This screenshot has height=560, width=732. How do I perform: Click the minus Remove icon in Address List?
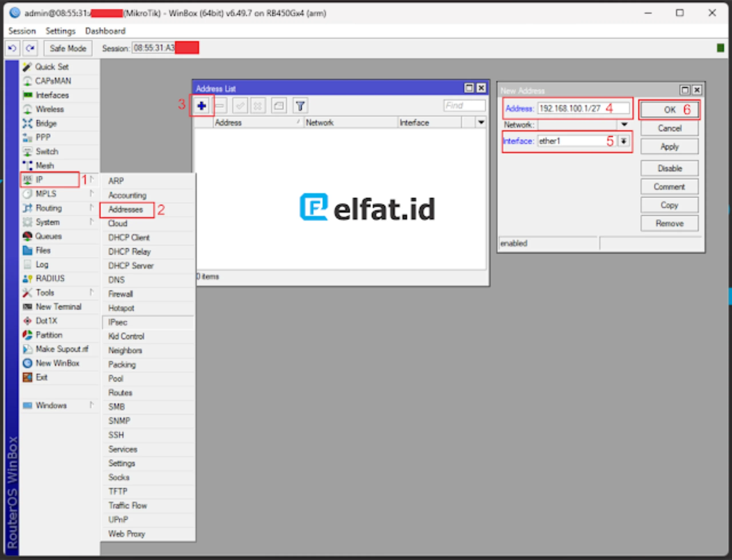220,106
